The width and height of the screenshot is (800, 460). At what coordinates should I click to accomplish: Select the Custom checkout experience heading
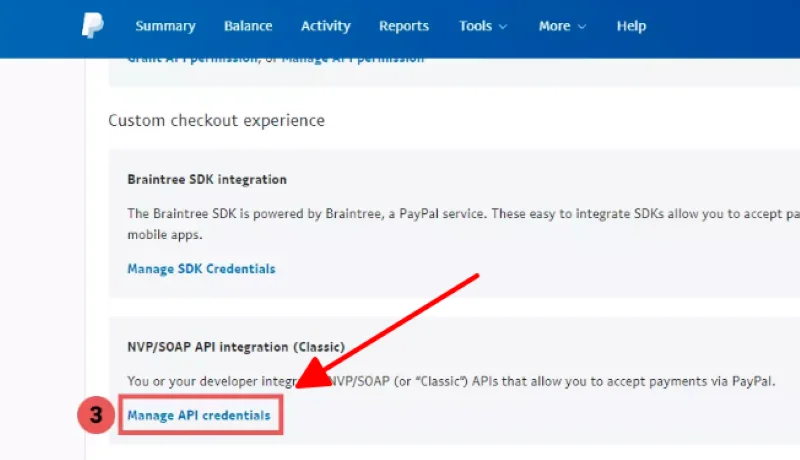tap(216, 120)
